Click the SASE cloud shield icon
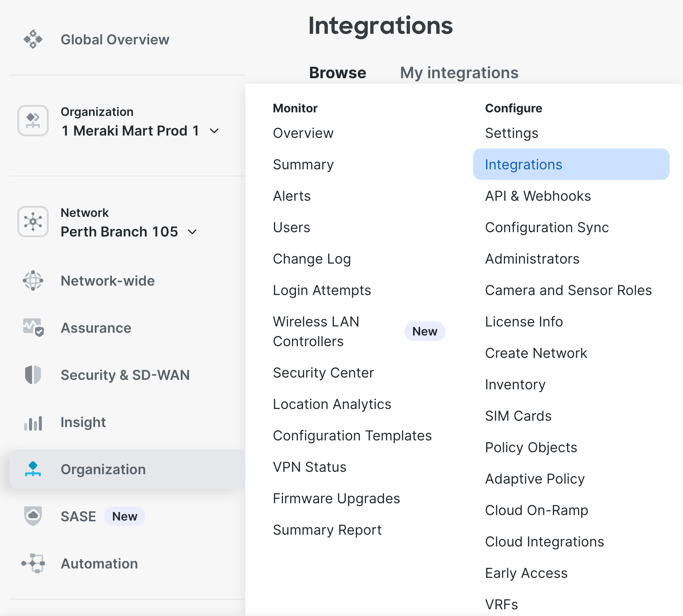Screen dimensions: 683x616 click(33, 516)
